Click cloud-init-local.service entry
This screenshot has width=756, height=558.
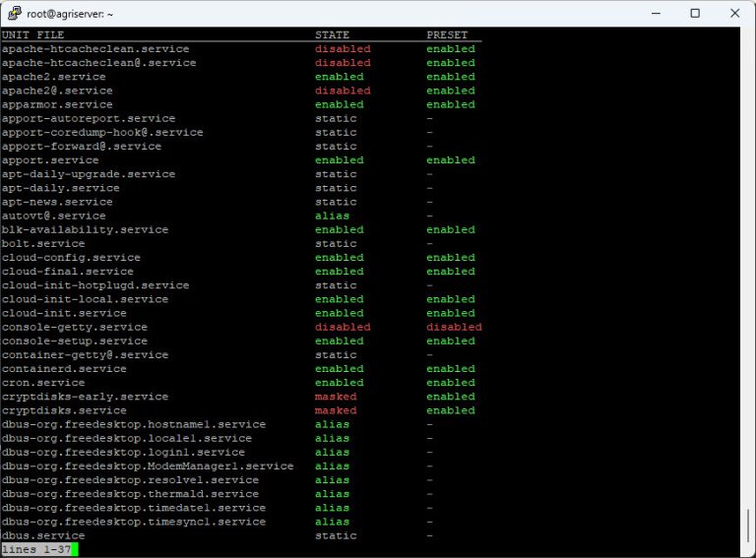(85, 299)
